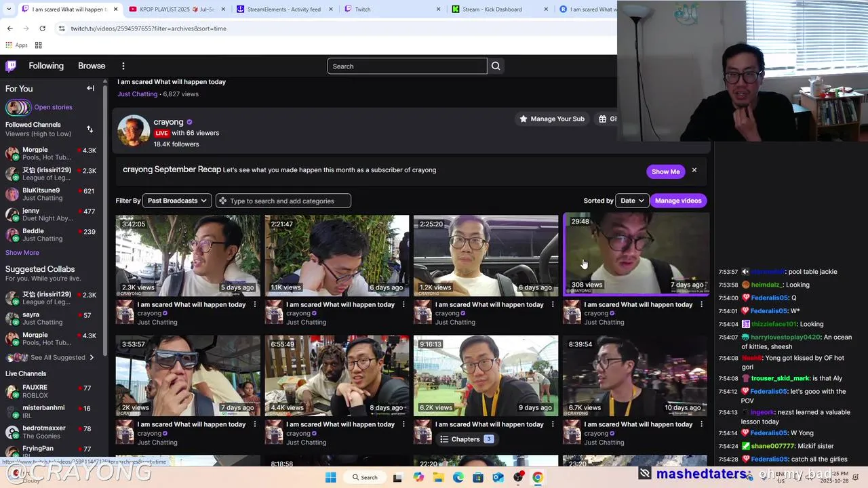The image size is (868, 488).
Task: Open Outlook from the taskbar
Action: click(498, 477)
